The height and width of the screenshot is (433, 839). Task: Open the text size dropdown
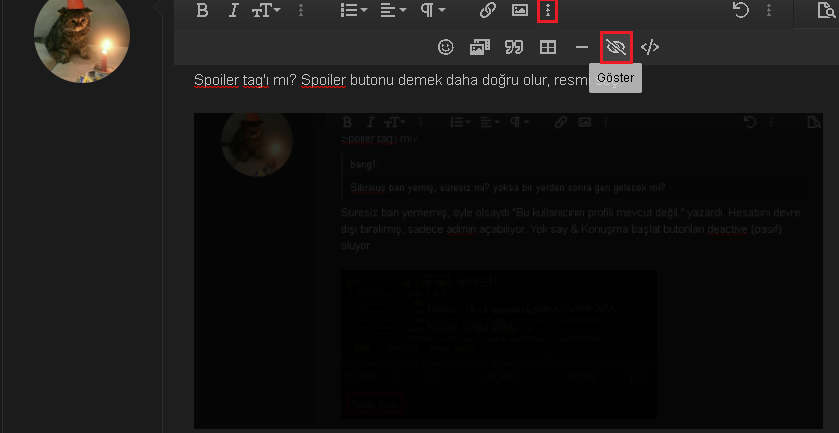[x=266, y=11]
